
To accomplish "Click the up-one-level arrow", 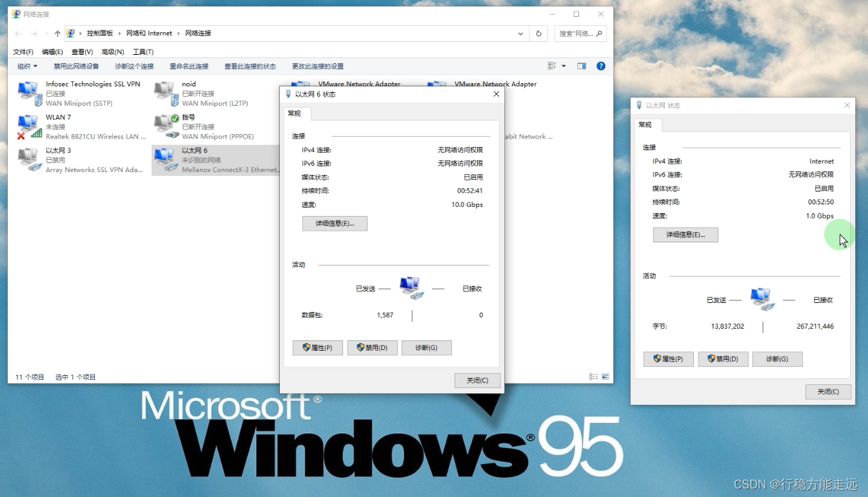I will point(57,34).
